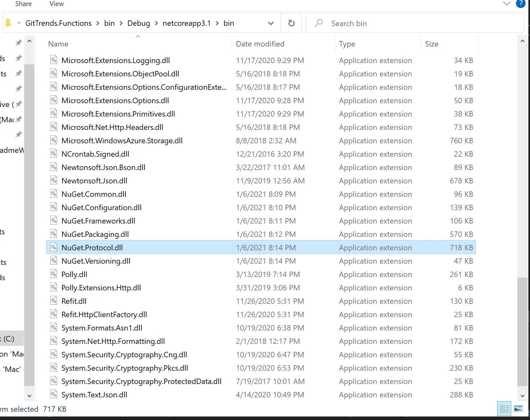Select the System.Security.Cryptography.Cng.dll file name
The image size is (530, 420).
point(124,355)
